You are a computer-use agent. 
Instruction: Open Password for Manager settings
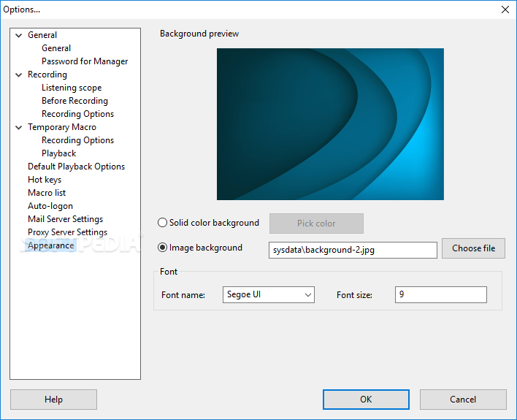[85, 61]
